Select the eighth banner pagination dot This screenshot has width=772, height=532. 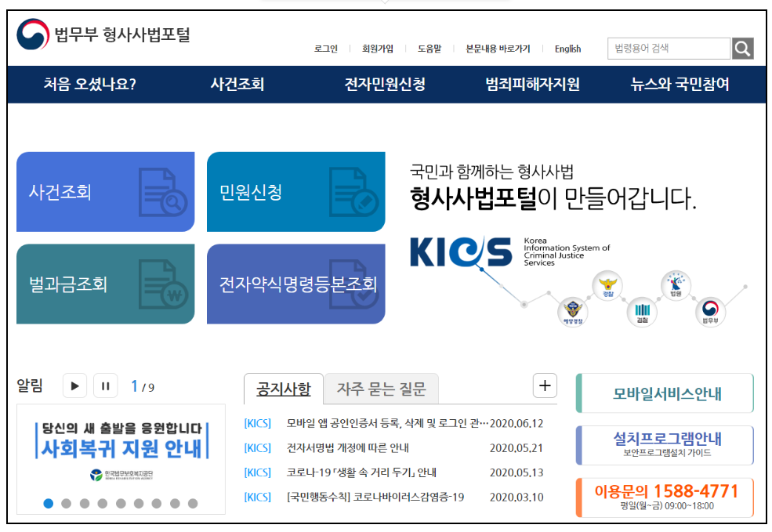pyautogui.click(x=175, y=504)
